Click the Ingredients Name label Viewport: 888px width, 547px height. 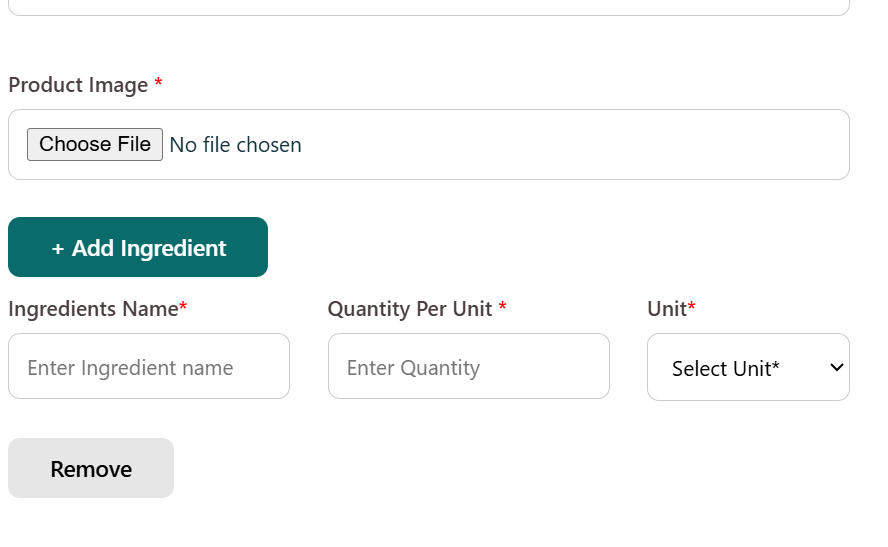pos(93,309)
